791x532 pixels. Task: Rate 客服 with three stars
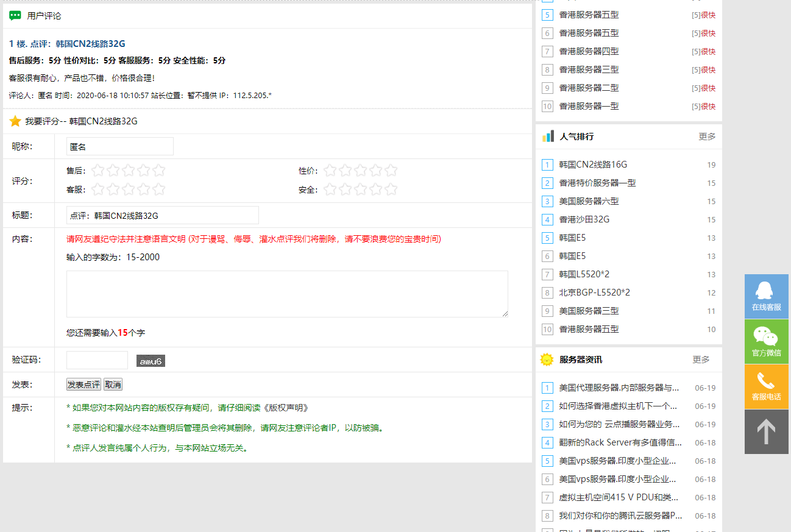coord(128,190)
